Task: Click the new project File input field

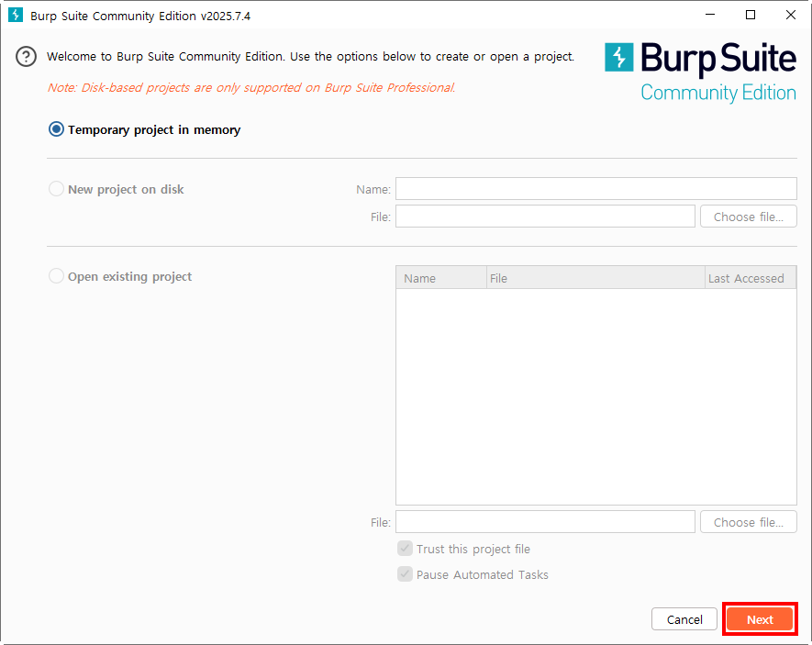Action: pos(545,217)
